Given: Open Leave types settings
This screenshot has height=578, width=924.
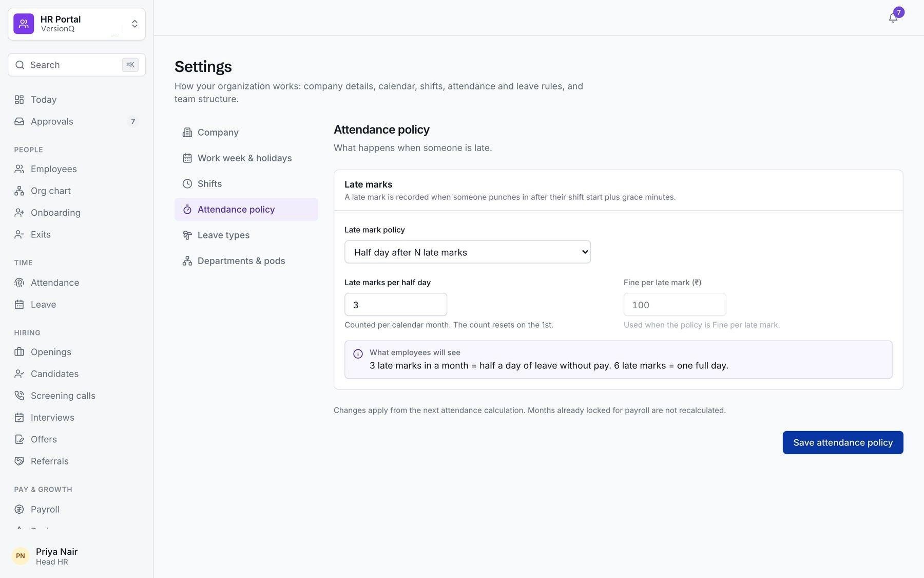Looking at the screenshot, I should coord(246,235).
